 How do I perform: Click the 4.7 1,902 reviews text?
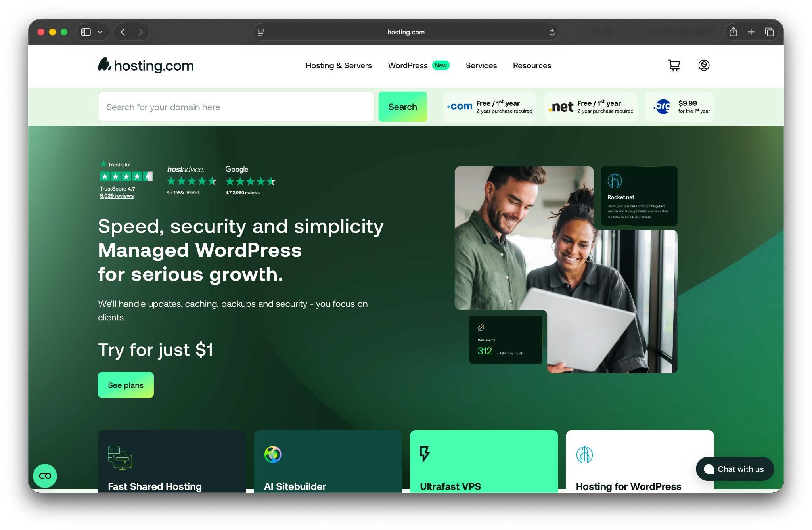[183, 192]
